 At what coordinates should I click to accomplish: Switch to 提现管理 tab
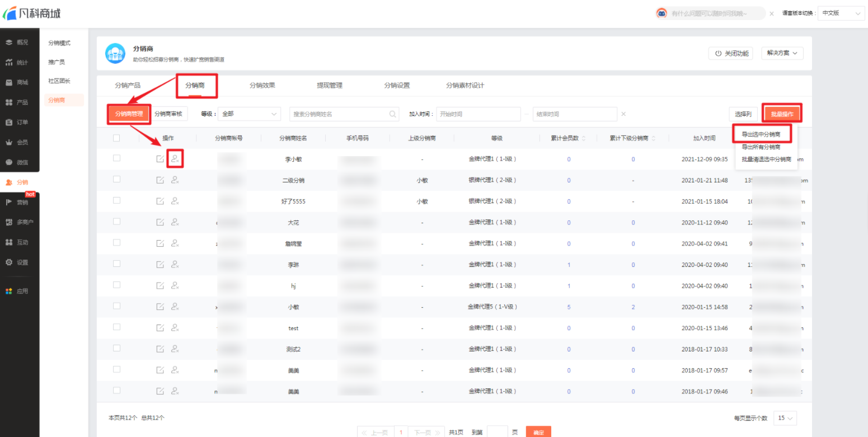coord(330,86)
